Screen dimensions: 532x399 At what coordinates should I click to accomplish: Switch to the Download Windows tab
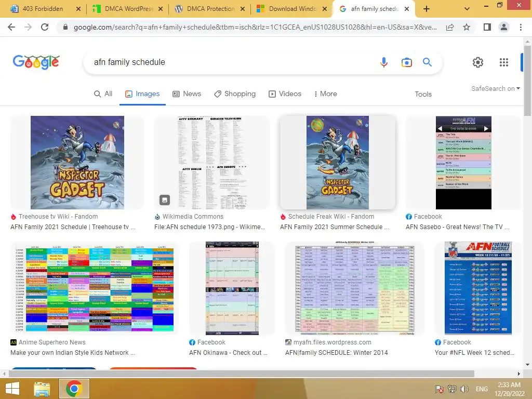[x=292, y=9]
